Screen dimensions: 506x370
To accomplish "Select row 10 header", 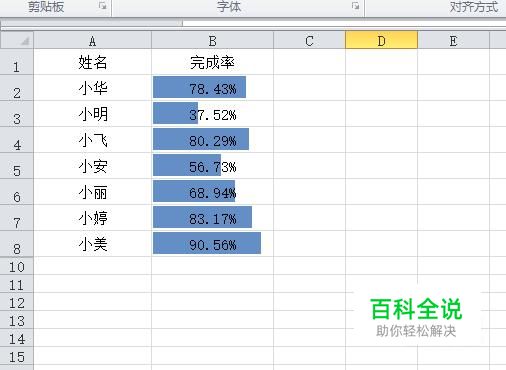I will (x=17, y=266).
